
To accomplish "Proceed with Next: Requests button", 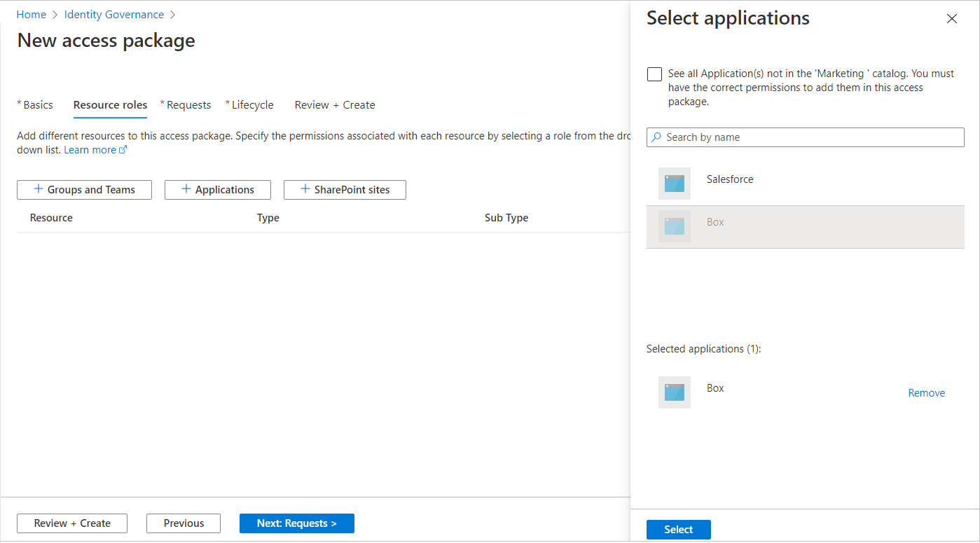I will pos(296,523).
